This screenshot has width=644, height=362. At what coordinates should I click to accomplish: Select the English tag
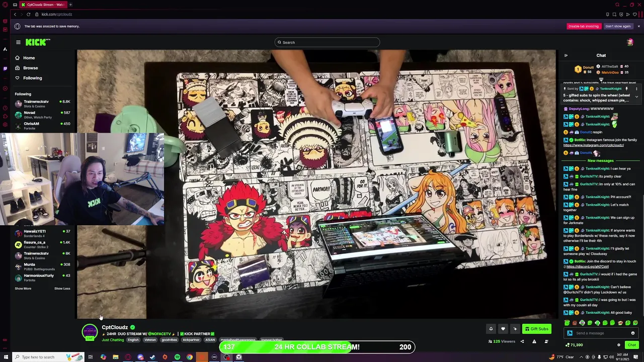[x=133, y=340]
